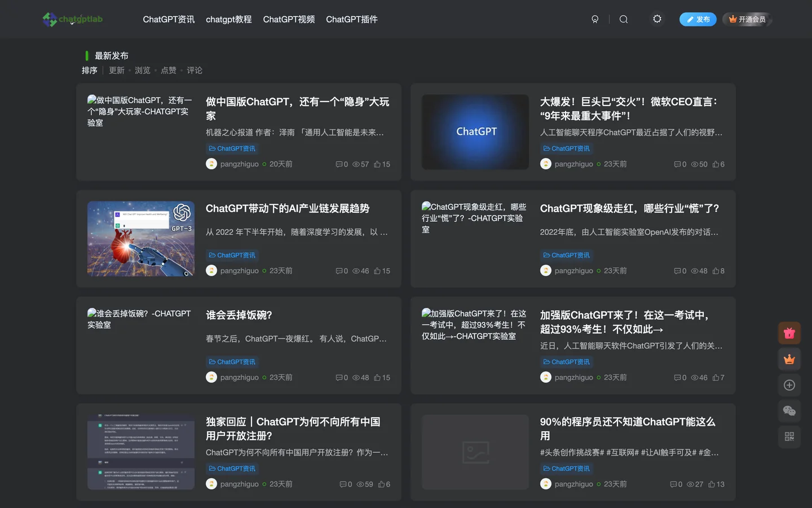The width and height of the screenshot is (812, 508).
Task: Click views eye icon showing 50
Action: pos(695,164)
